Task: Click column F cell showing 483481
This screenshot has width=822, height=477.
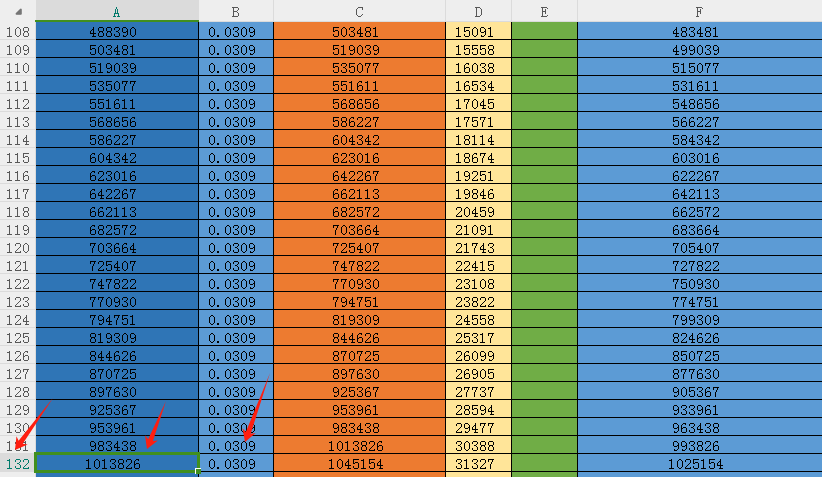Action: click(699, 32)
